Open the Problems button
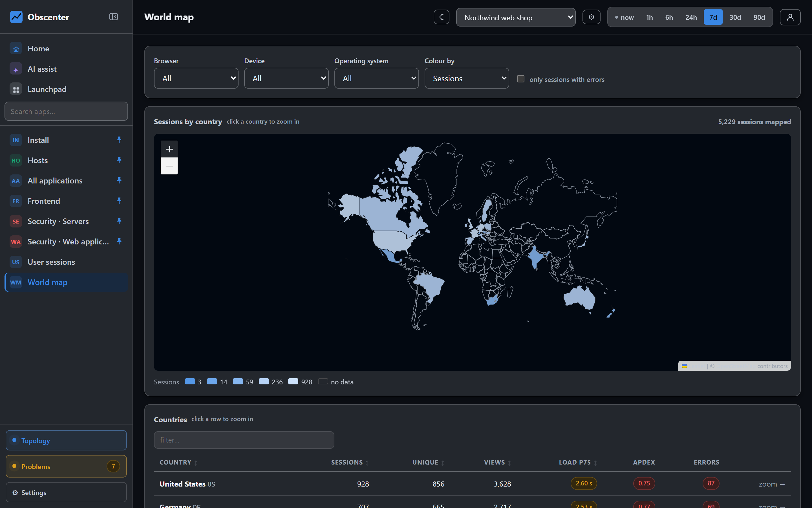The image size is (812, 508). click(x=66, y=466)
